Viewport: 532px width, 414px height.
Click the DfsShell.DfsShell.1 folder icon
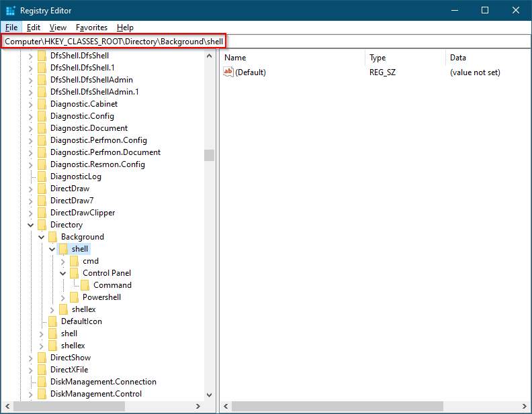[42, 68]
